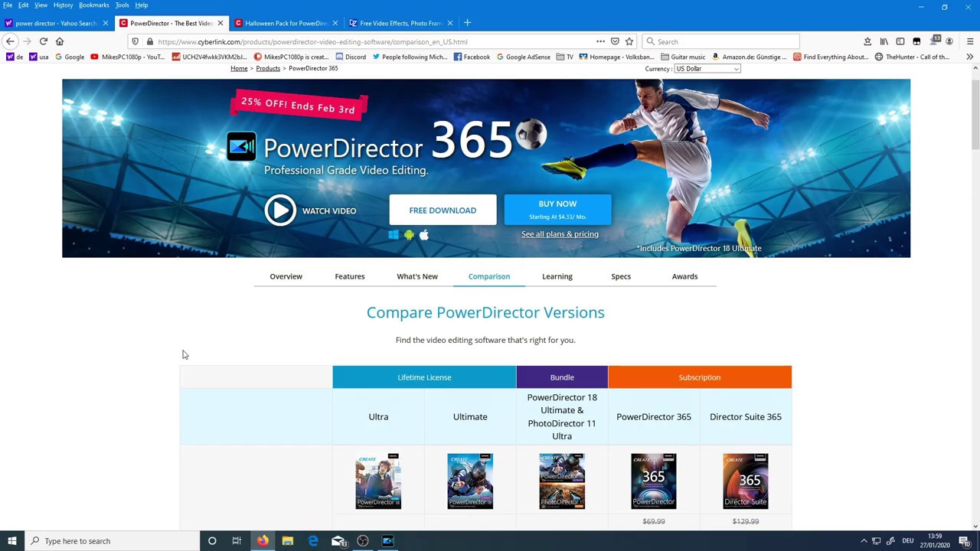980x551 pixels.
Task: Open Cortana circle icon in taskbar
Action: [x=212, y=541]
